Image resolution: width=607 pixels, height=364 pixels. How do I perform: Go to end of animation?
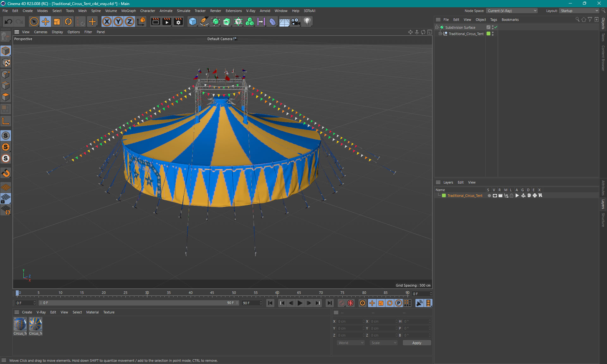(329, 303)
